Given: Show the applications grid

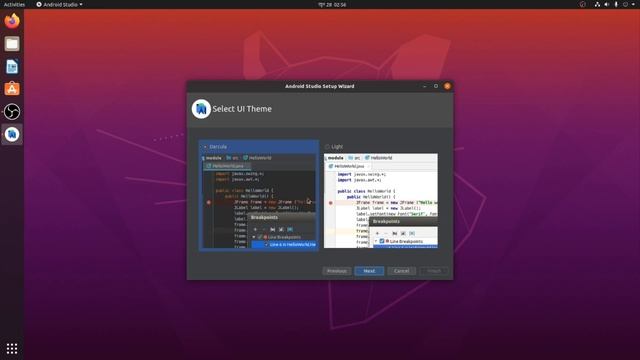Looking at the screenshot, I should click(12, 348).
